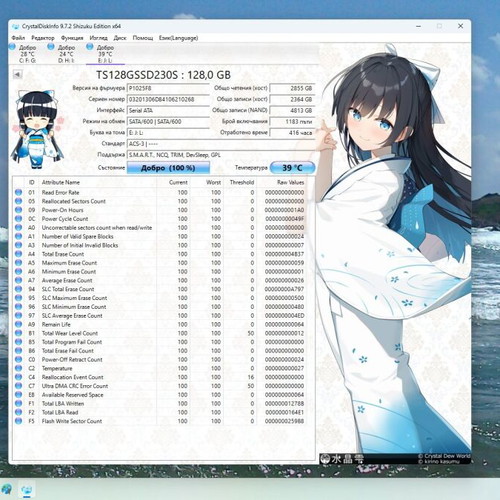Viewport: 500px width, 500px height.
Task: Open the Файл menu
Action: pos(18,38)
